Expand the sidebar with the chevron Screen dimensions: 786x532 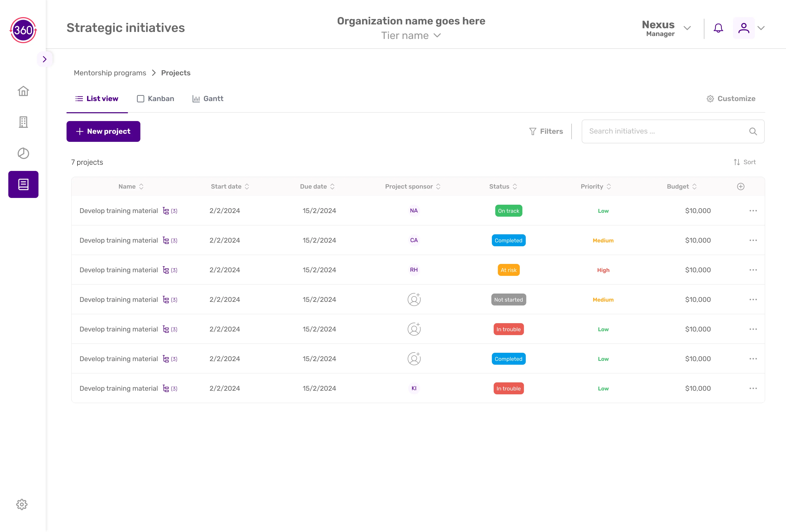click(45, 59)
